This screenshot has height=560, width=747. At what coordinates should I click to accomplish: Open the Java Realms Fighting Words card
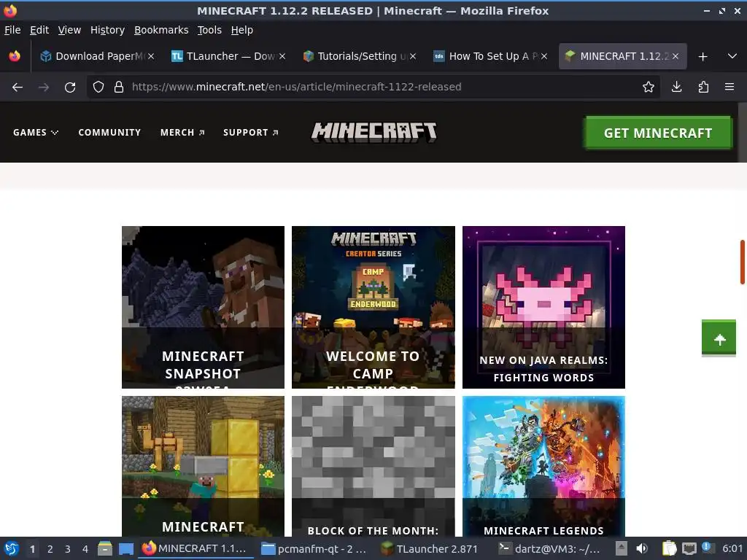tap(543, 307)
